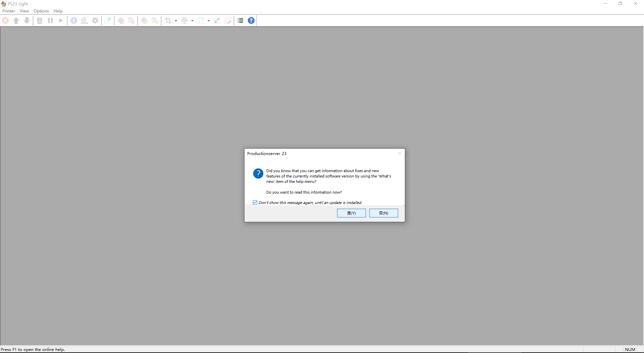Open the Help menu
This screenshot has width=644, height=353.
coord(58,11)
